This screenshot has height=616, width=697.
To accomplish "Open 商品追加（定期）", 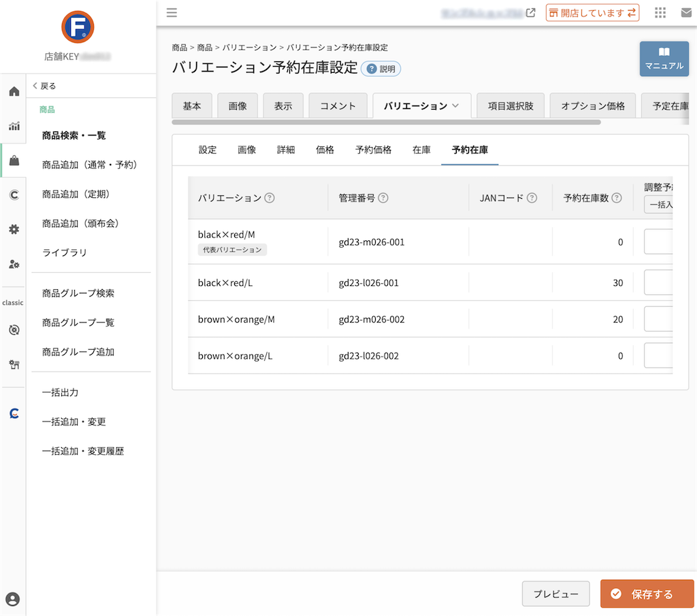I will click(x=76, y=194).
